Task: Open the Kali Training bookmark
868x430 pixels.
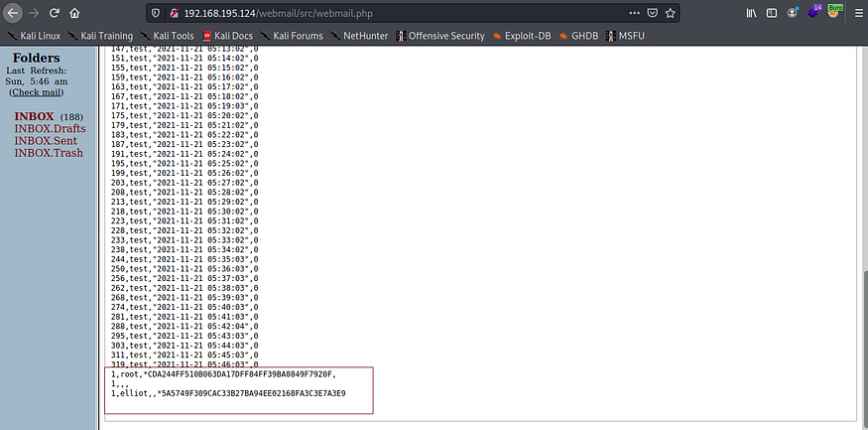Action: (100, 36)
